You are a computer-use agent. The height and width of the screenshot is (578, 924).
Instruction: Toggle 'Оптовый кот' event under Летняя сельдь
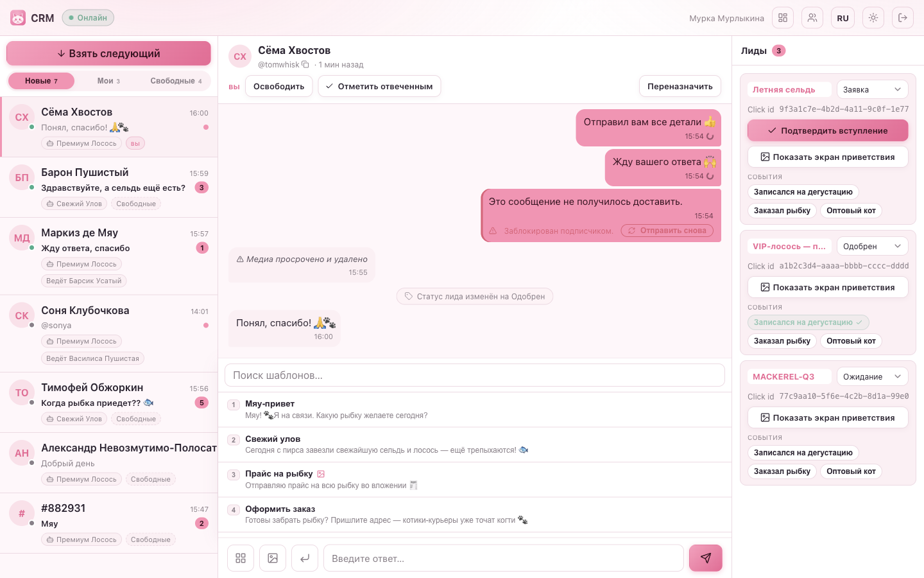click(851, 211)
